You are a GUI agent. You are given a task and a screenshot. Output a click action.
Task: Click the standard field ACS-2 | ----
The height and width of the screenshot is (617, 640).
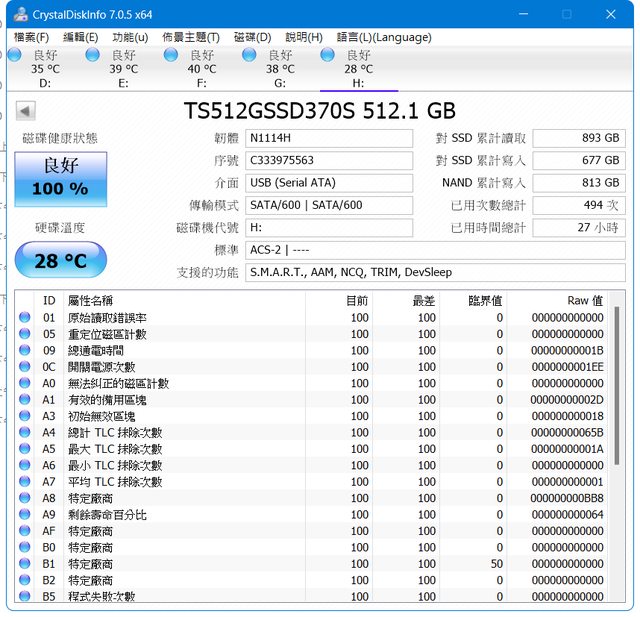[435, 250]
